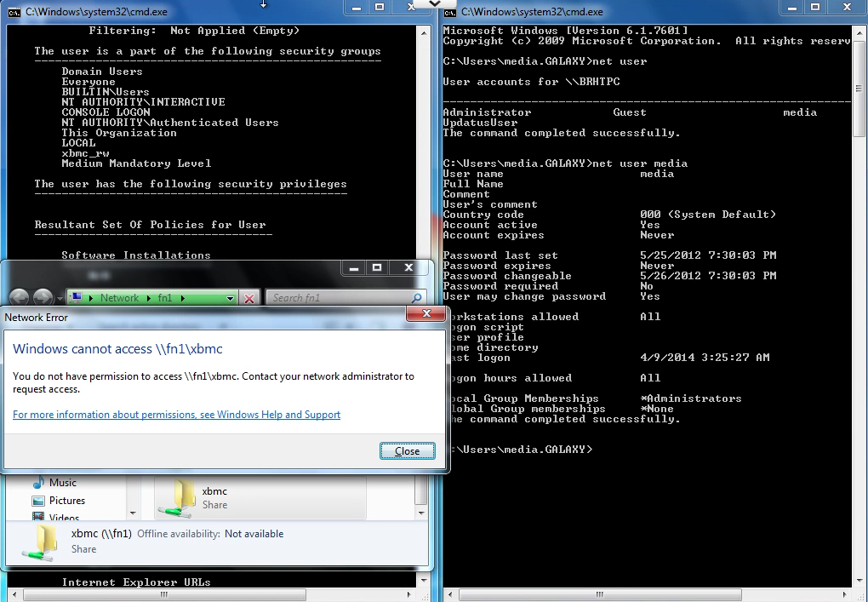Click the xbmc_rw group text in left cmd

(85, 153)
